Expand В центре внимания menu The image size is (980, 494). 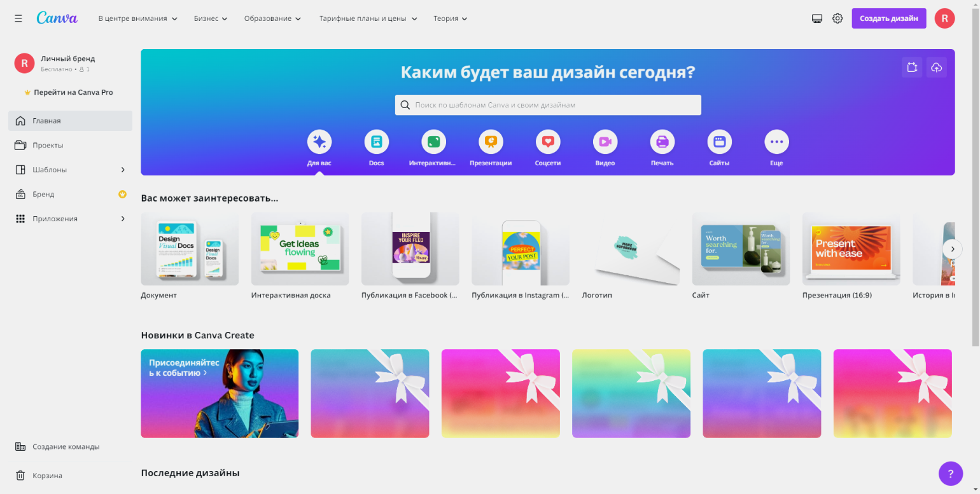tap(138, 18)
